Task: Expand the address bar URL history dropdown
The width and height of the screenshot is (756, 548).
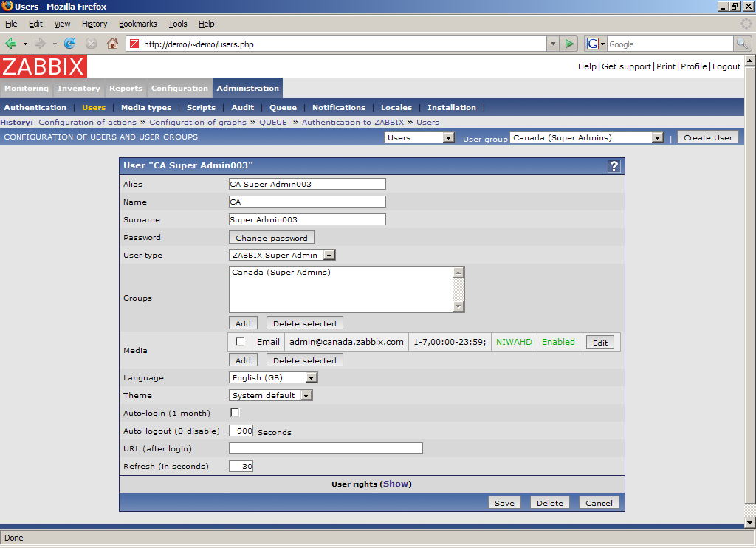Action: pyautogui.click(x=553, y=44)
